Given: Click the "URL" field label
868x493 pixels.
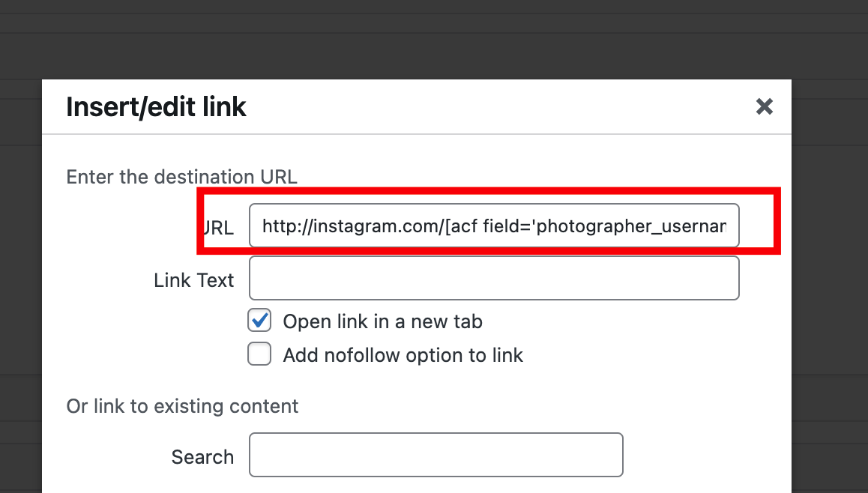Looking at the screenshot, I should click(x=218, y=229).
